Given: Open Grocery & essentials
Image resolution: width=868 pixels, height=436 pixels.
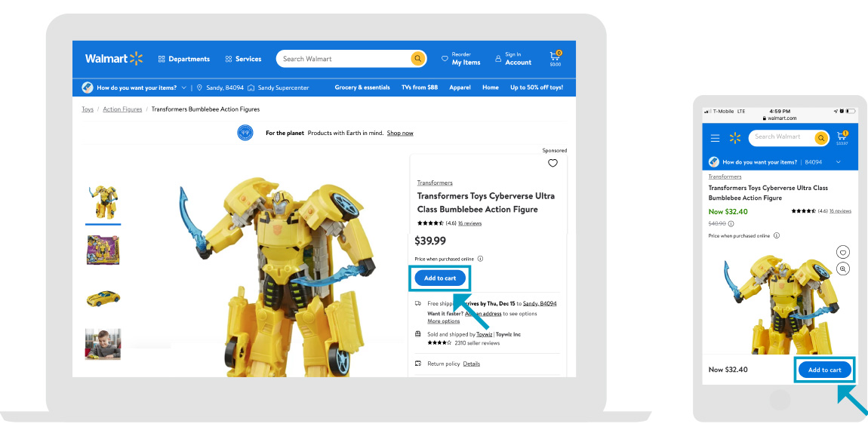Looking at the screenshot, I should pos(362,88).
